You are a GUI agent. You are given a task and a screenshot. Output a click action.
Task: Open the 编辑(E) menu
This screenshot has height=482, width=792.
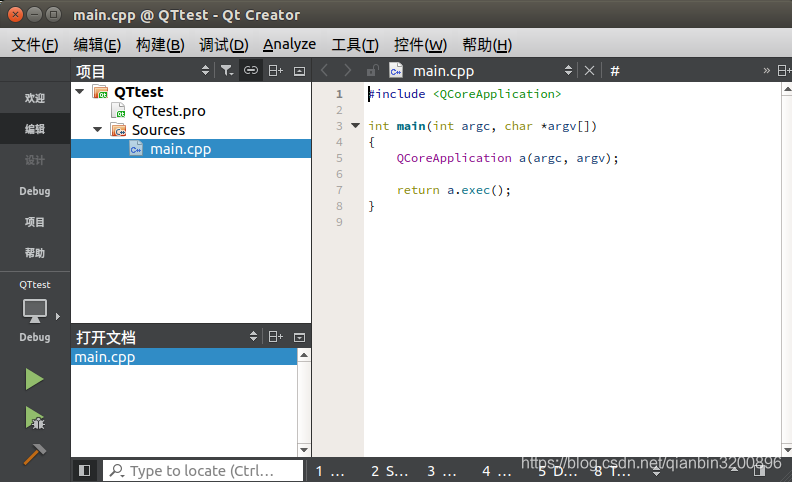[x=97, y=45]
